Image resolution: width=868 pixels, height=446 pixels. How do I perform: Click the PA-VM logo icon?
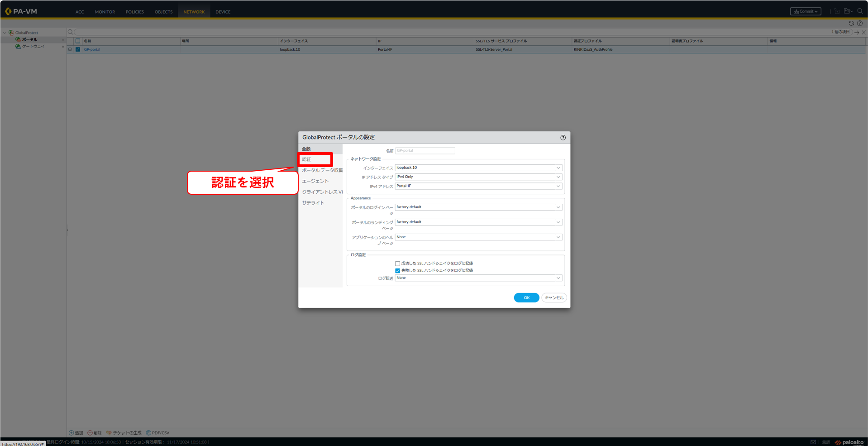pyautogui.click(x=8, y=11)
